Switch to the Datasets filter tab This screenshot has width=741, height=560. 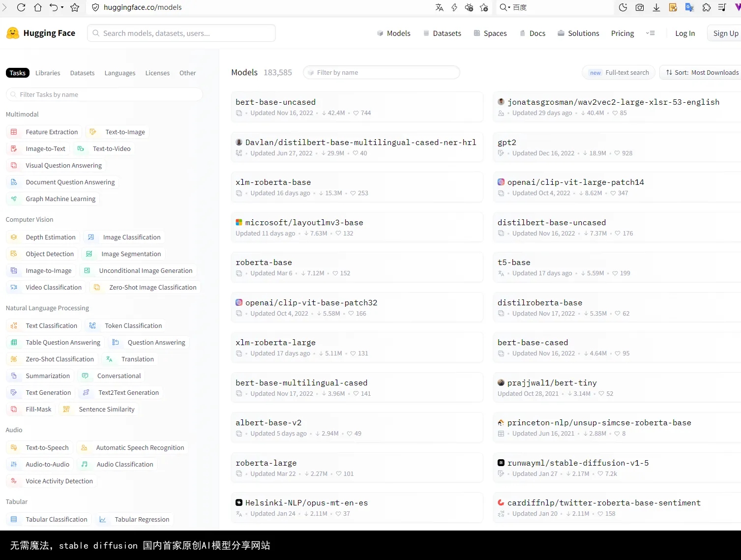82,73
